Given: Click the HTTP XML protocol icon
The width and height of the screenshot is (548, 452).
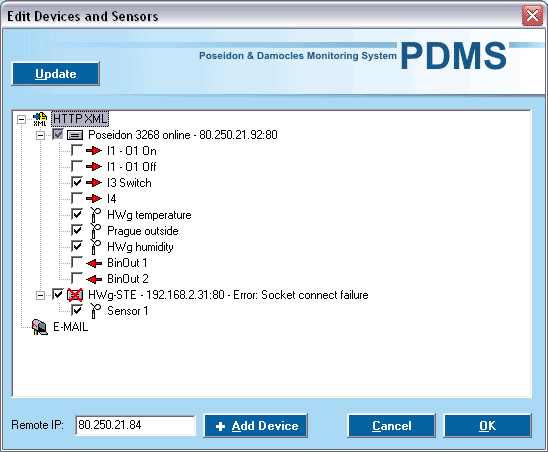Looking at the screenshot, I should 40,119.
